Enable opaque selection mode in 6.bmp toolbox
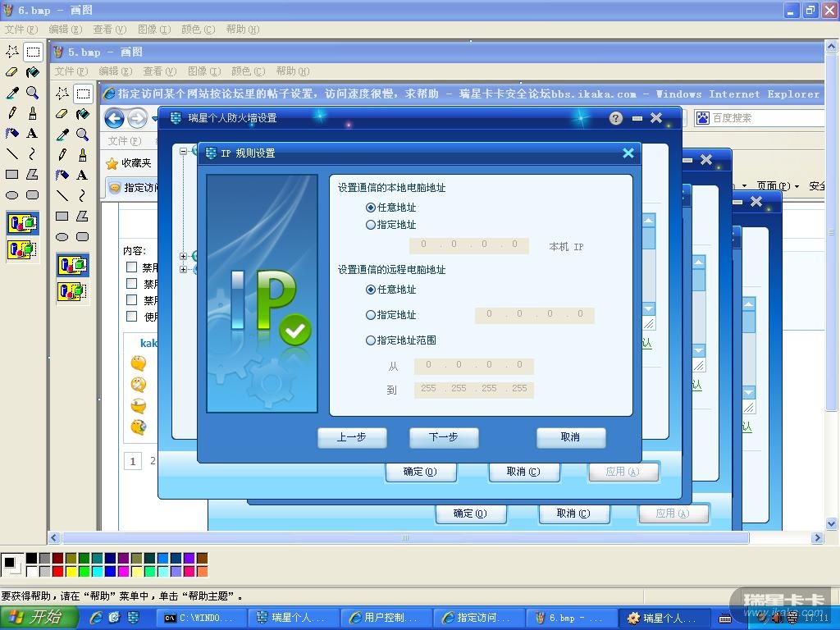 coord(22,223)
